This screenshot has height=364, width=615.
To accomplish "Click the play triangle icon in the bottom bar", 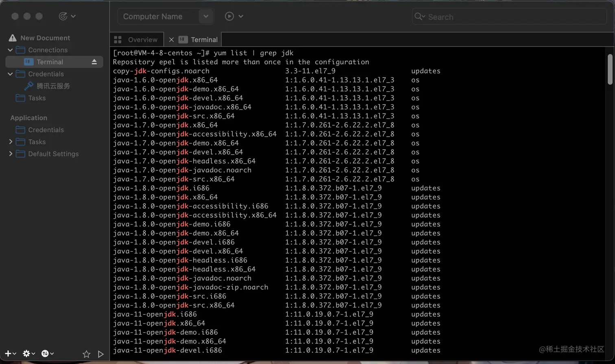I will pos(101,354).
